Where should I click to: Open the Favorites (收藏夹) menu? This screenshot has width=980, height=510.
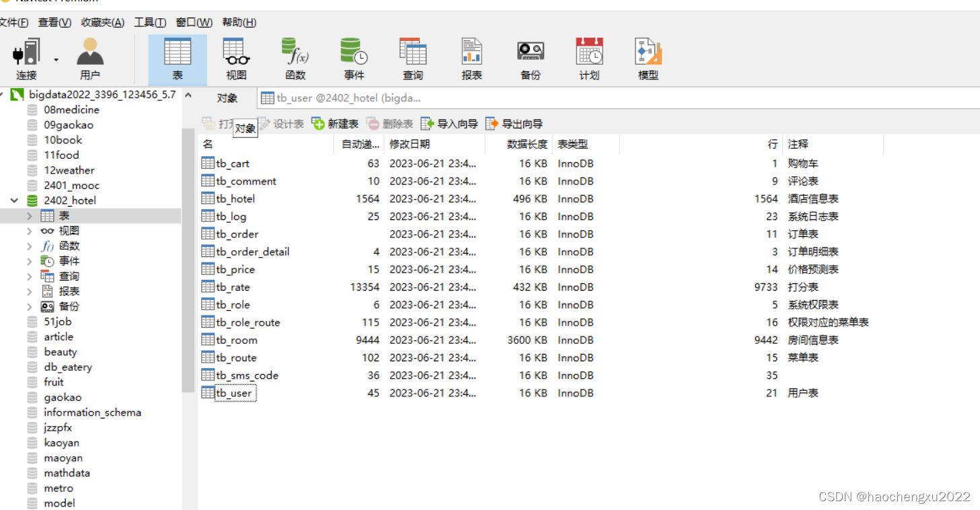pyautogui.click(x=102, y=22)
